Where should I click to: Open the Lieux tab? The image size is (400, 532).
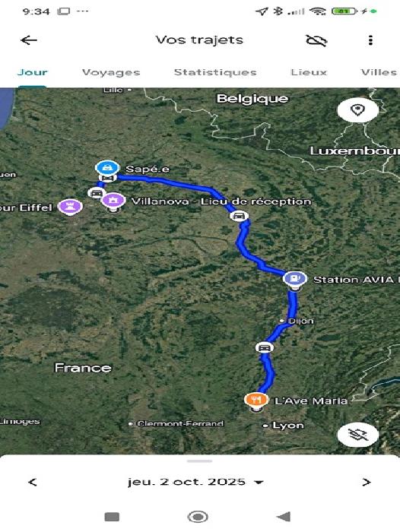(x=309, y=72)
